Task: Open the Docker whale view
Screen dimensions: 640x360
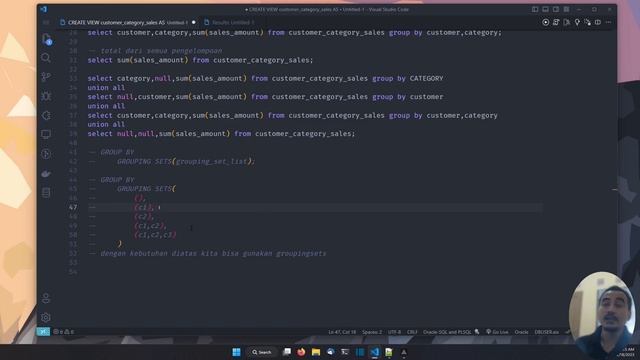Action: pos(46,173)
